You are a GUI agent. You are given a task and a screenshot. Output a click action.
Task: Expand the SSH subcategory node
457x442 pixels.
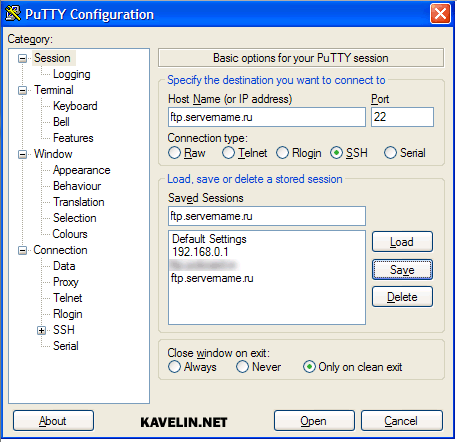click(41, 330)
